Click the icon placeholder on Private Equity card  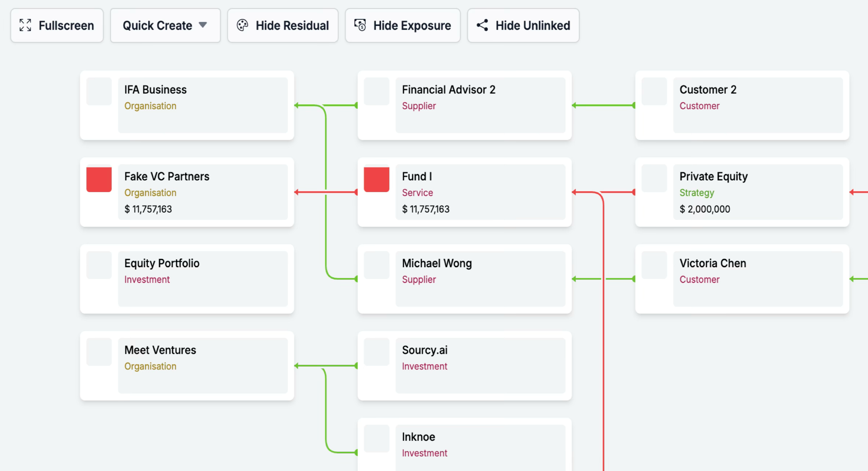[x=654, y=179]
